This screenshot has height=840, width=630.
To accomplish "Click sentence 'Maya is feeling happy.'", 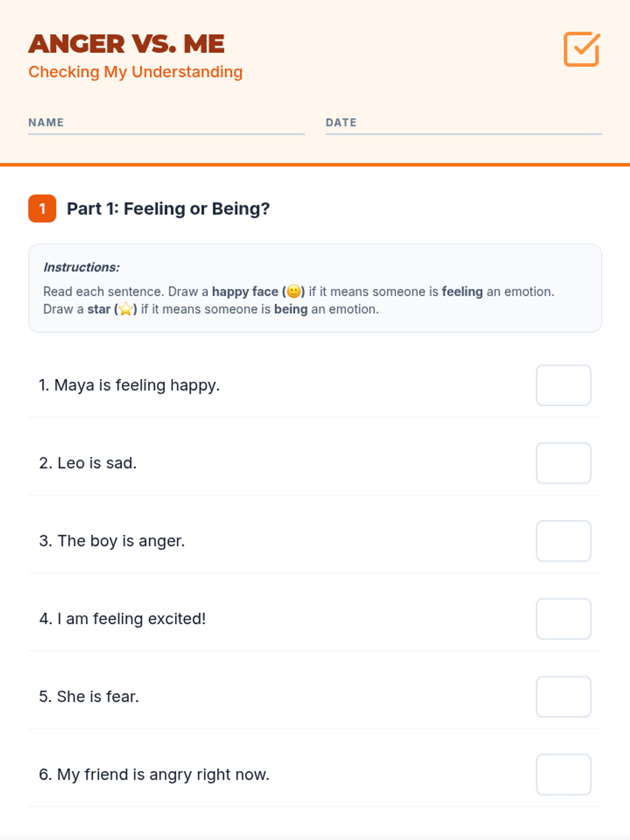I will coord(129,385).
